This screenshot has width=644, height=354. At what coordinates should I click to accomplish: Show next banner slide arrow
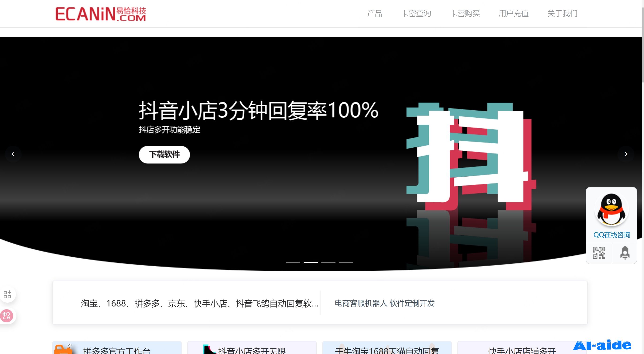(626, 154)
